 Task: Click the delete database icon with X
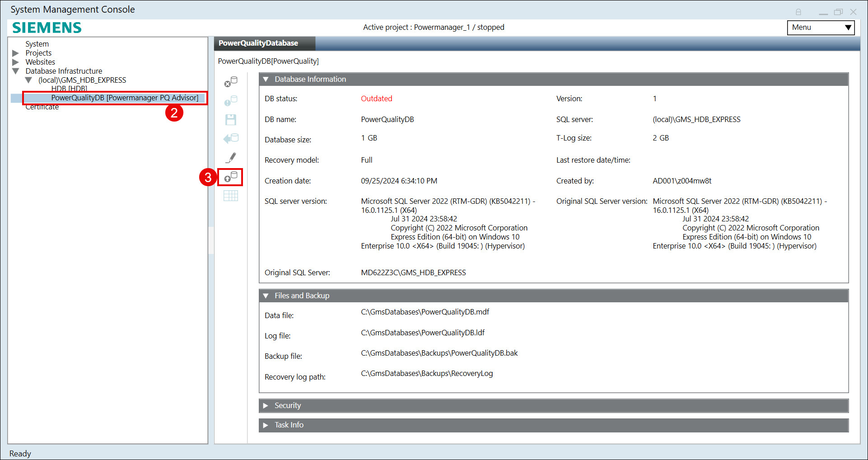(x=231, y=82)
